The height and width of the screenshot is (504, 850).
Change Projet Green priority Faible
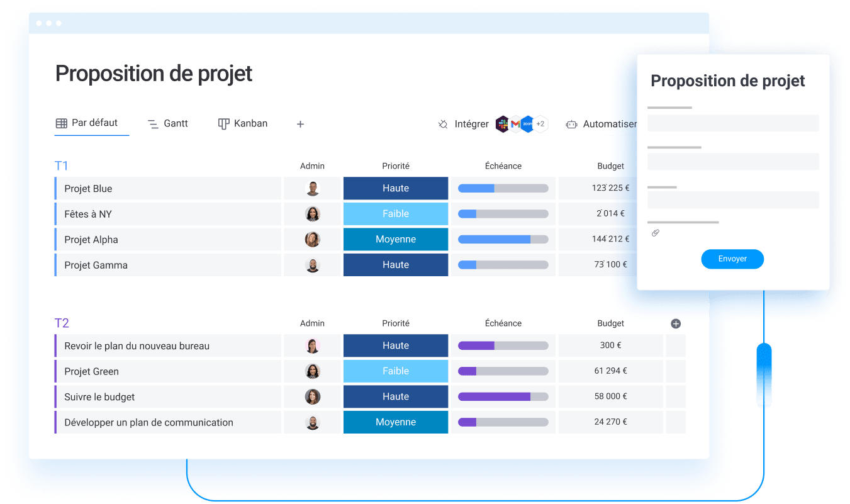coord(396,371)
